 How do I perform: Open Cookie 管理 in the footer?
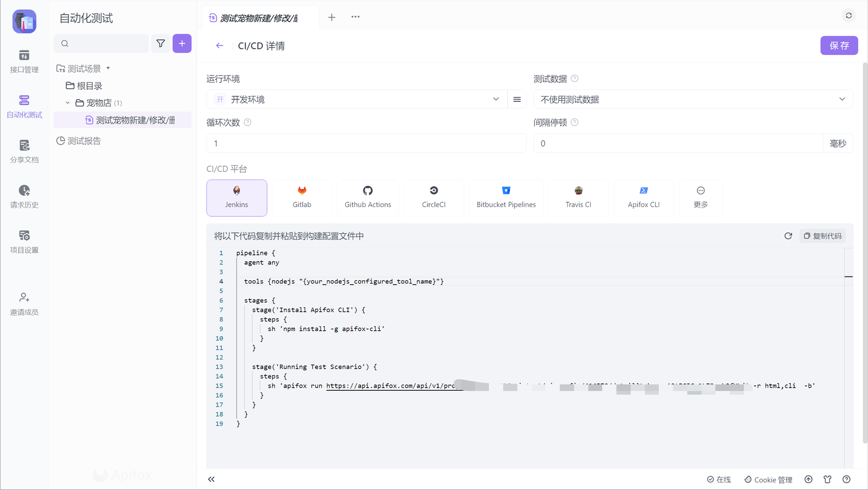coord(768,480)
